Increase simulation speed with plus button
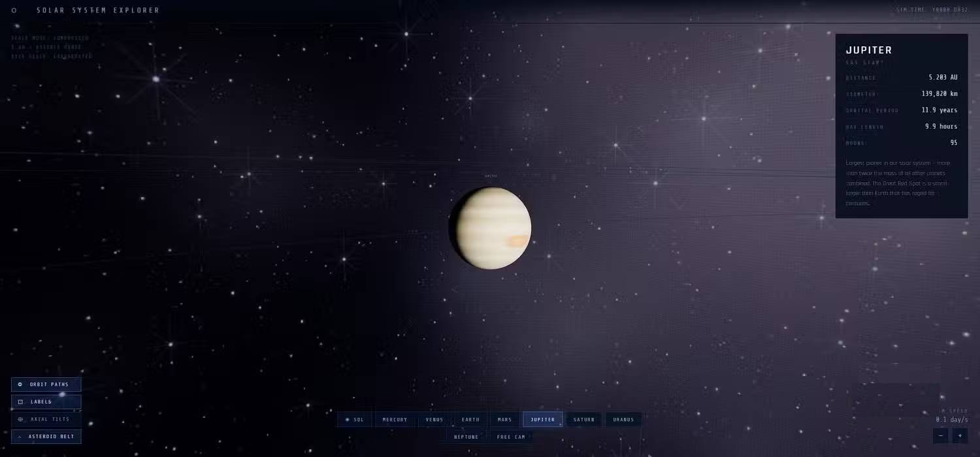This screenshot has width=980, height=457. click(x=960, y=435)
